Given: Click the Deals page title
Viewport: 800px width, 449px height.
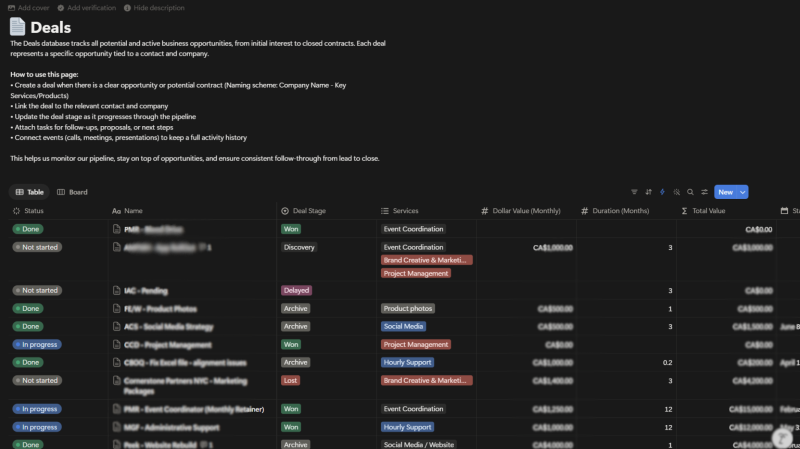Looking at the screenshot, I should pos(51,28).
